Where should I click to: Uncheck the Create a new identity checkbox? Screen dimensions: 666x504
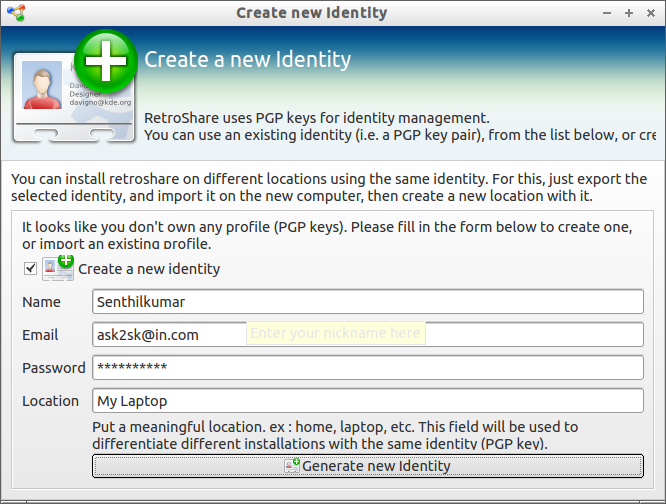tap(30, 268)
